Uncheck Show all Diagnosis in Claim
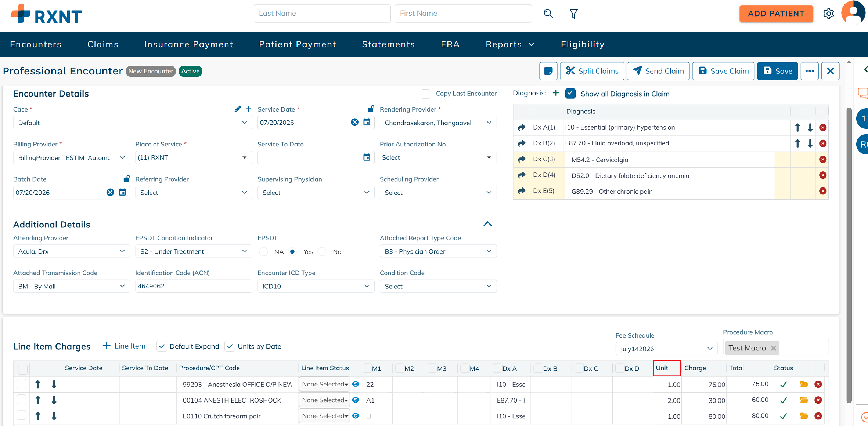Screen dimensions: 868x426 coord(570,94)
